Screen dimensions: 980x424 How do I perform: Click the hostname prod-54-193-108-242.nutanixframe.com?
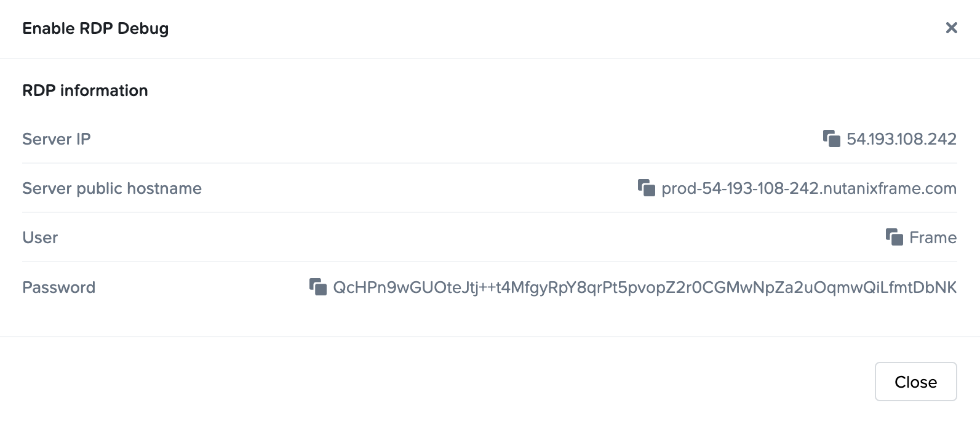[808, 188]
